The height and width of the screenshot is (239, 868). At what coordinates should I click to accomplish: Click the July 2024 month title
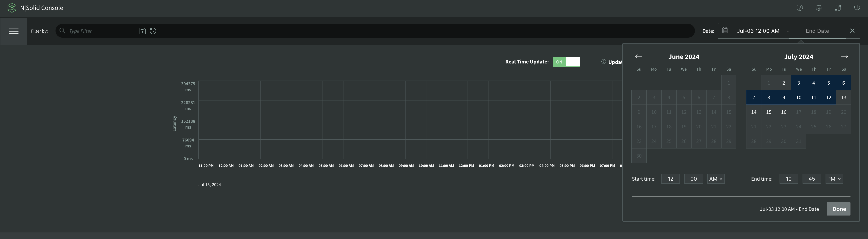[799, 57]
